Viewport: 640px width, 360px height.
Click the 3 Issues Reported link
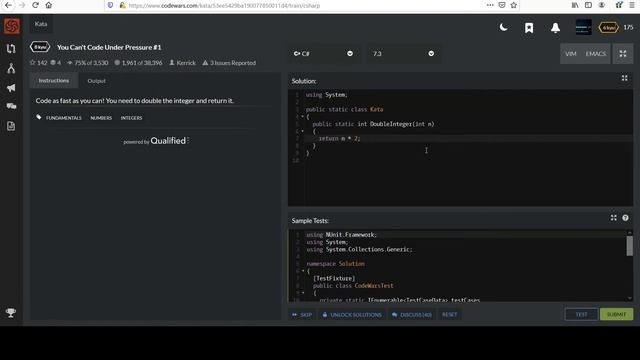tap(229, 63)
